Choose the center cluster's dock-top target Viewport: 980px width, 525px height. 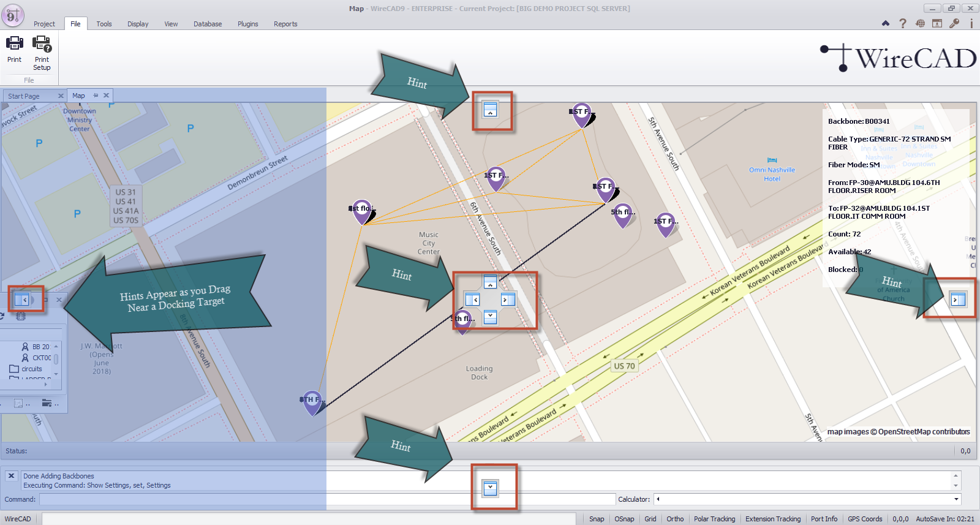490,282
